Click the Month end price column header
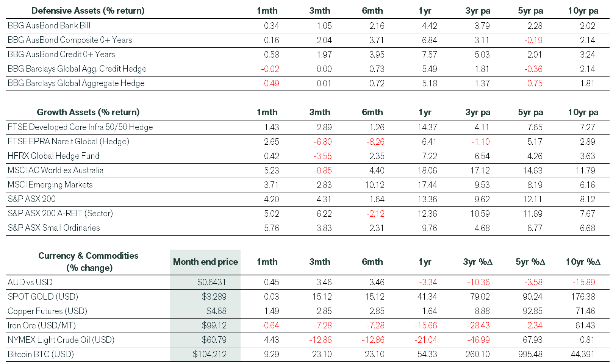This screenshot has height=364, width=613. (x=205, y=262)
